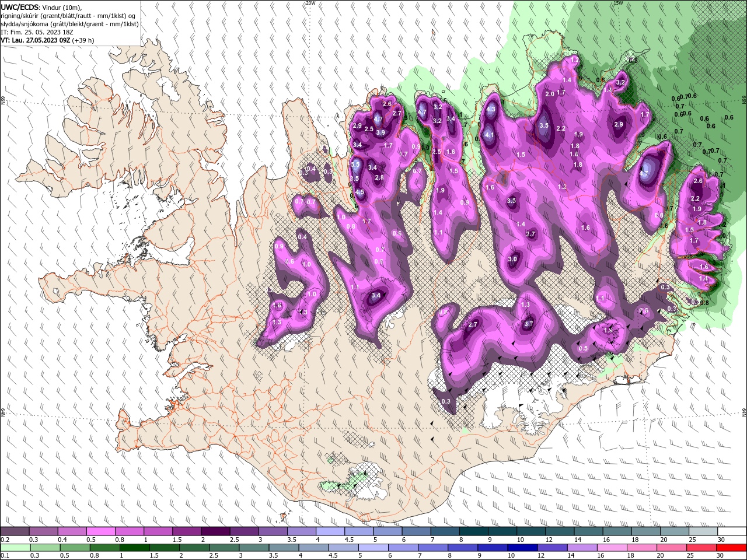The width and height of the screenshot is (747, 560).
Task: Click the '3.7' snowfall value on map
Action: point(529,323)
